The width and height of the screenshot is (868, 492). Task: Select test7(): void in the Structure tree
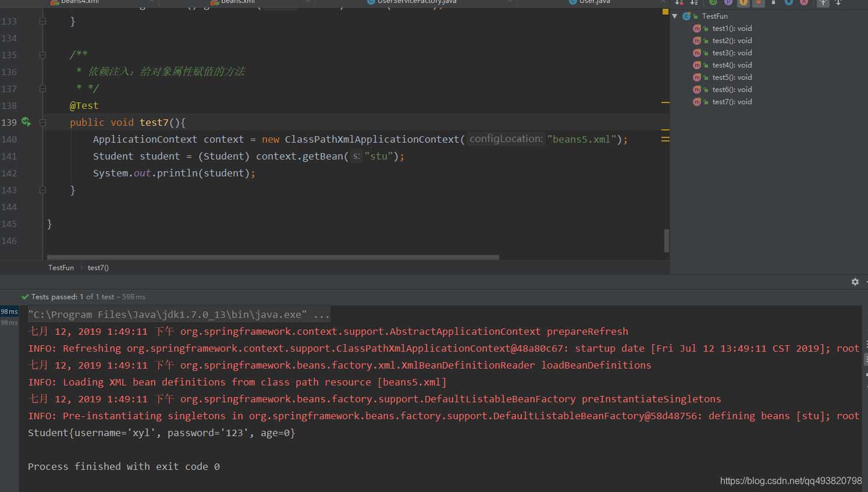coord(731,102)
